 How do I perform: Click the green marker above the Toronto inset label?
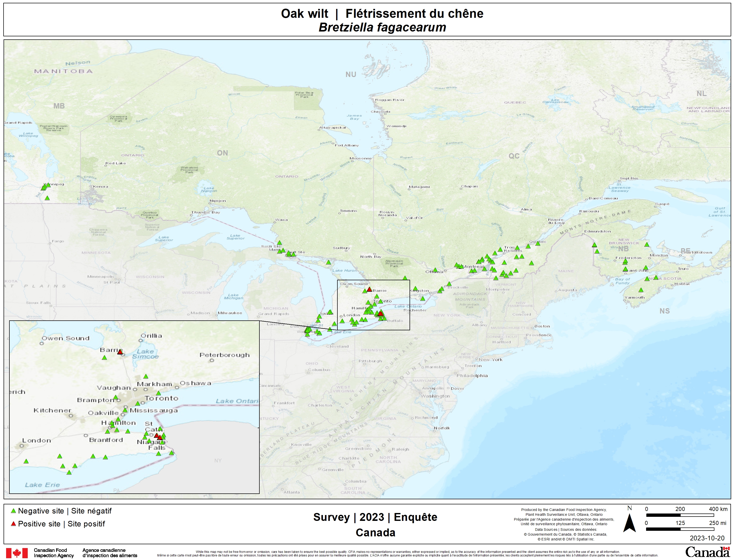coord(158,393)
